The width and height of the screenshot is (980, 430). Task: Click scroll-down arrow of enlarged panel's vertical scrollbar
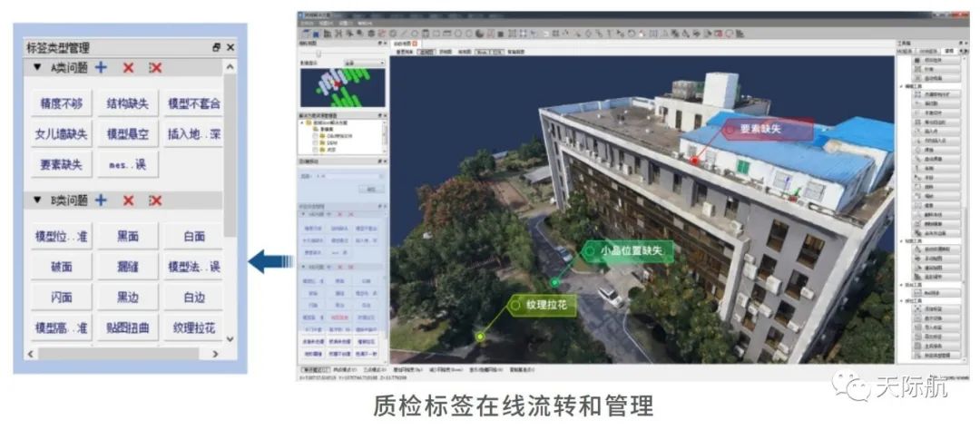(x=230, y=338)
